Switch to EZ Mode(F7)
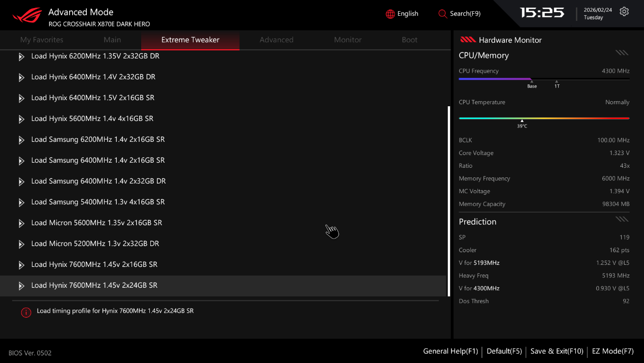Image resolution: width=644 pixels, height=363 pixels. (x=613, y=351)
